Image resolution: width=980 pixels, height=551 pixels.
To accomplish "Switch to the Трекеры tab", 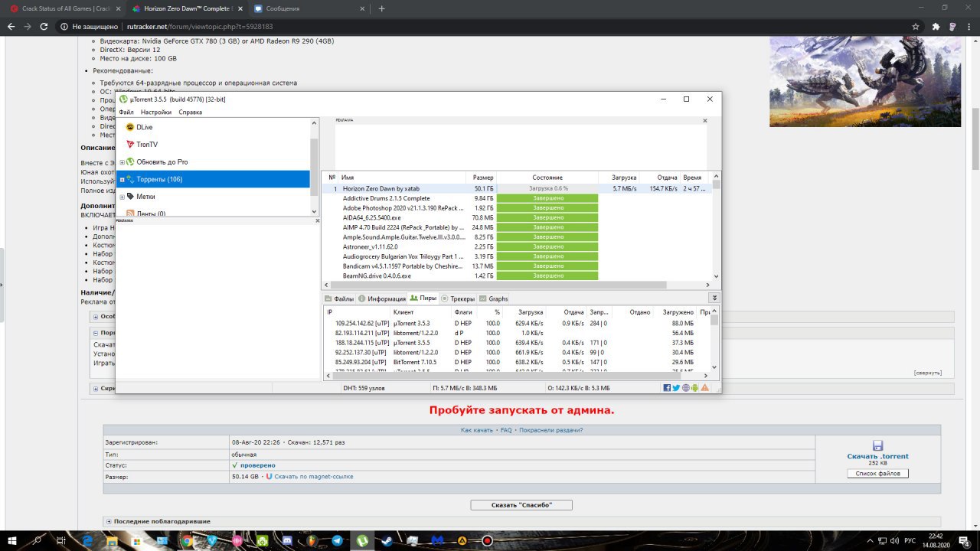I will pyautogui.click(x=458, y=298).
